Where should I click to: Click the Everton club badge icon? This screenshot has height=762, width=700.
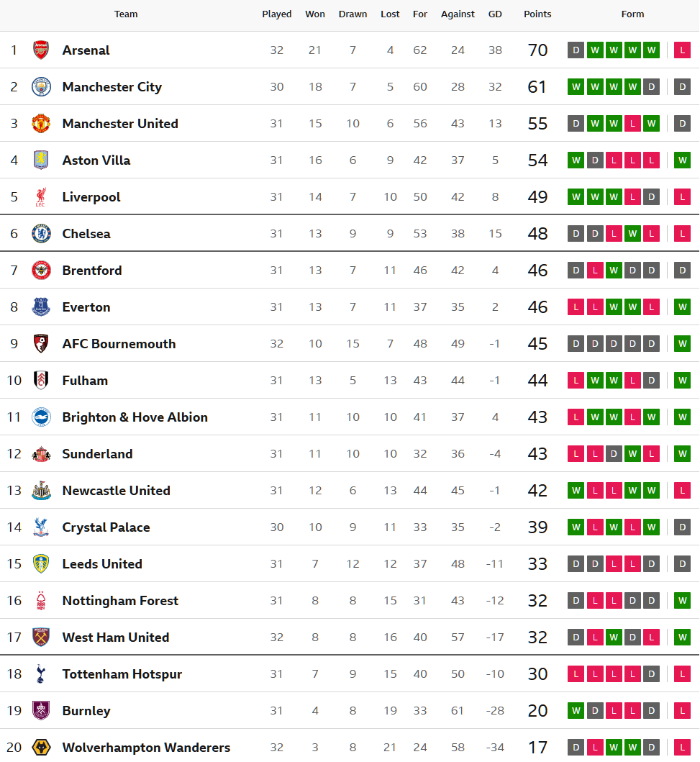click(x=41, y=307)
